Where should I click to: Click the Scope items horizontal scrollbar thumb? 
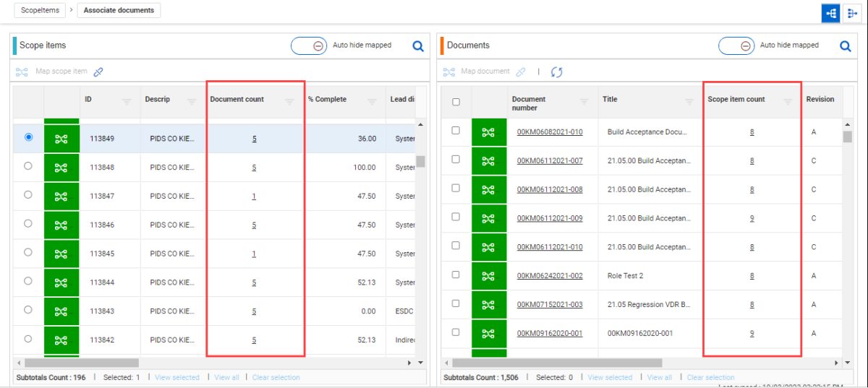pyautogui.click(x=81, y=363)
